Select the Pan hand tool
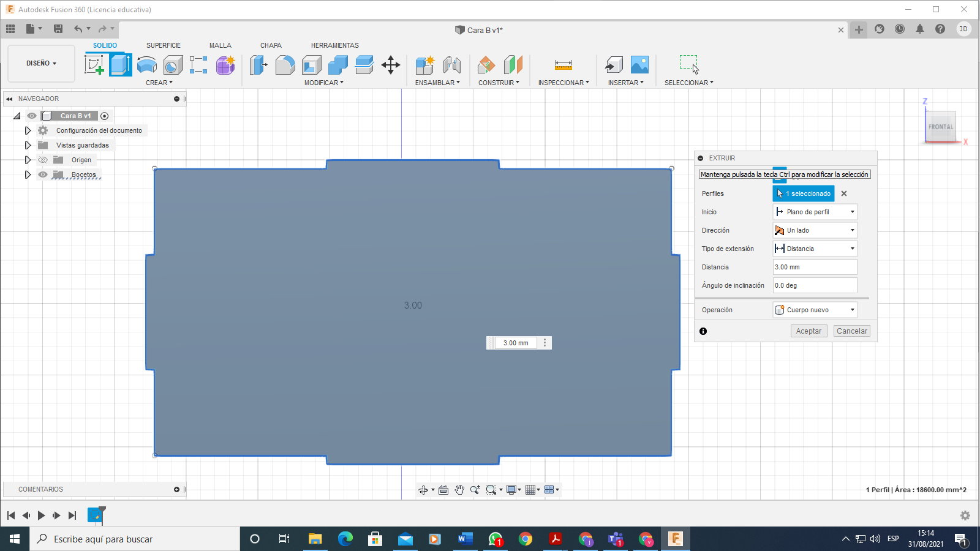Image resolution: width=980 pixels, height=551 pixels. pos(459,490)
